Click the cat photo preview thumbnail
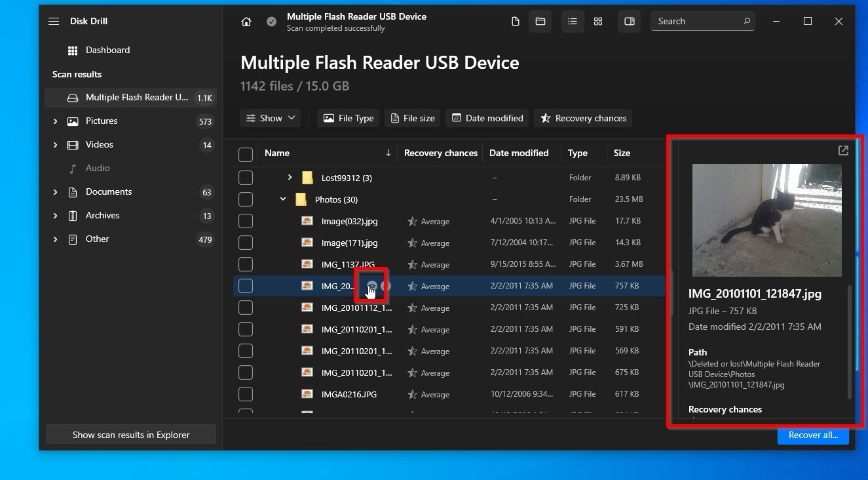 tap(767, 220)
